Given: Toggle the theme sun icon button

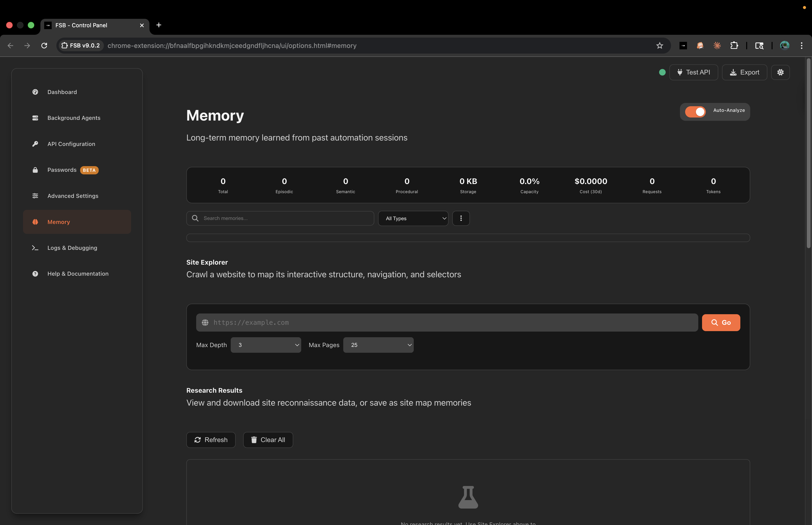Looking at the screenshot, I should click(780, 72).
